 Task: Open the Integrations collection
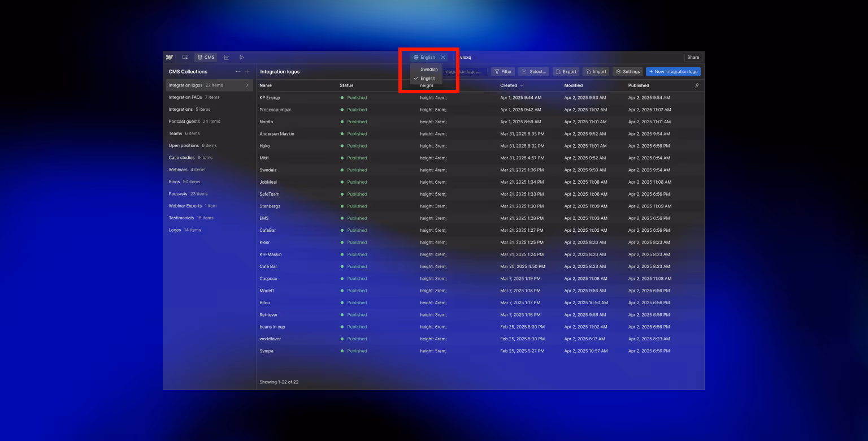[209, 110]
